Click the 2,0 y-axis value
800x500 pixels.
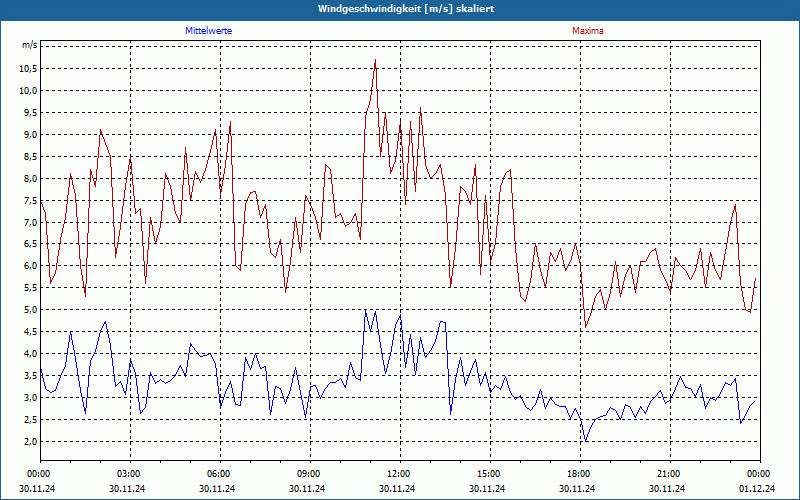(x=30, y=441)
